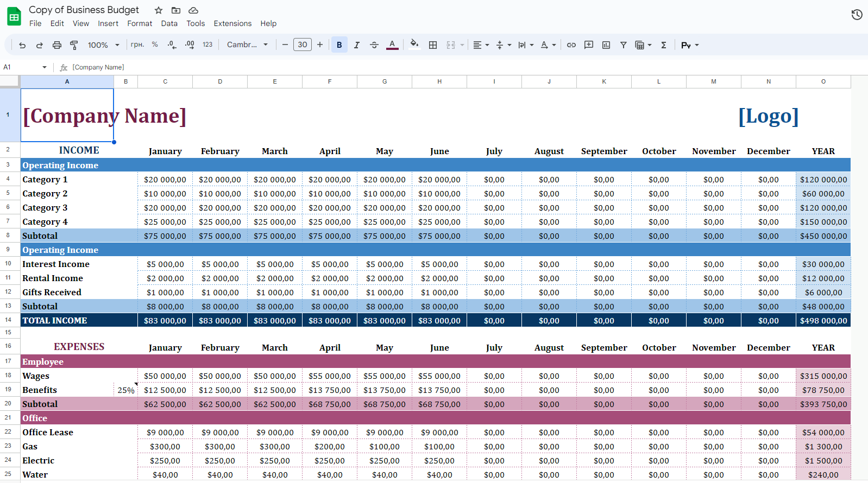The width and height of the screenshot is (868, 483).
Task: Toggle italic formatting
Action: 357,45
